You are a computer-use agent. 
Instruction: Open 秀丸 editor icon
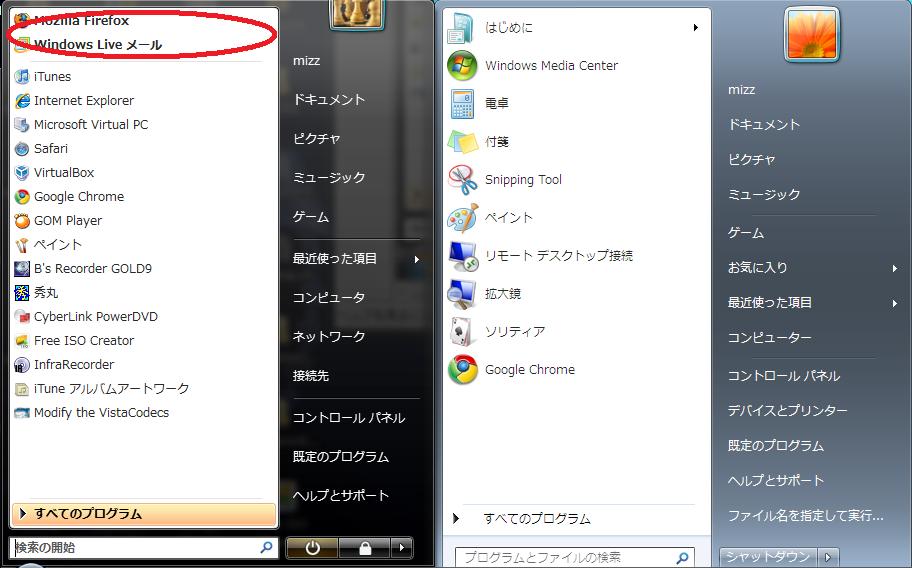click(22, 292)
